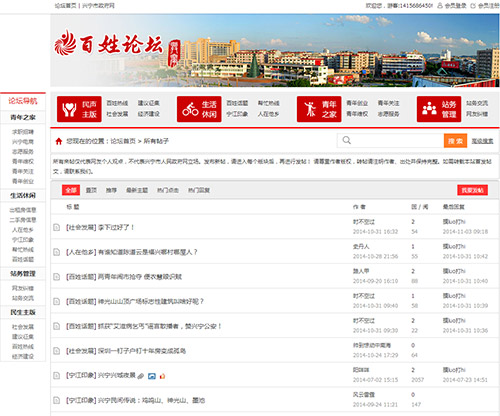Click the document icon of the 兴宁民间传说 post
Image resolution: width=500 pixels, height=416 pixels.
coord(57,400)
